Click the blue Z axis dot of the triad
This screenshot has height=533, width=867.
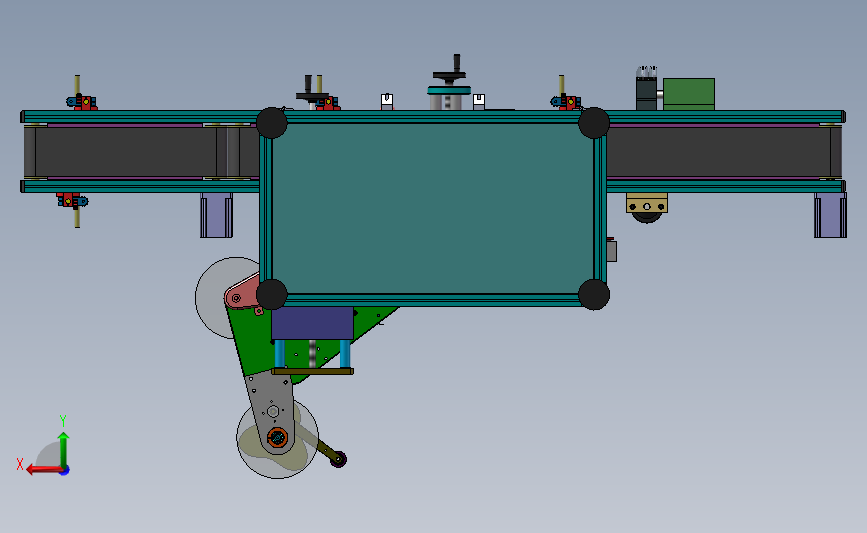pos(65,471)
